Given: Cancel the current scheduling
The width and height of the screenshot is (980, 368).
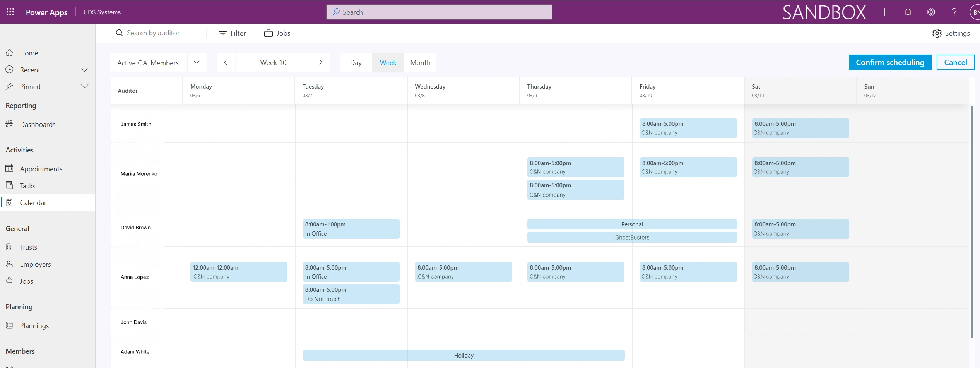Looking at the screenshot, I should point(955,62).
